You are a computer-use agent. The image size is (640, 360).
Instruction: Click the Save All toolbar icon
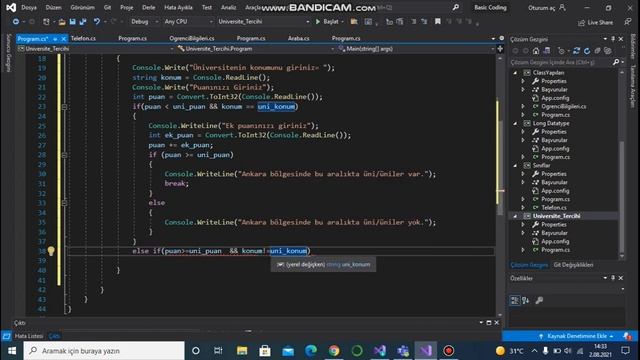(83, 22)
